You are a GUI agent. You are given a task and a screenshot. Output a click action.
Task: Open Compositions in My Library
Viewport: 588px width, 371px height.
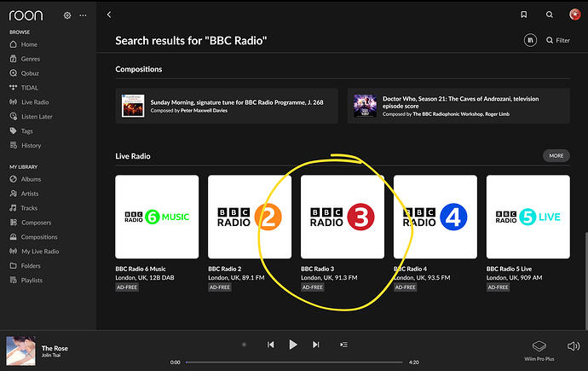[33, 237]
